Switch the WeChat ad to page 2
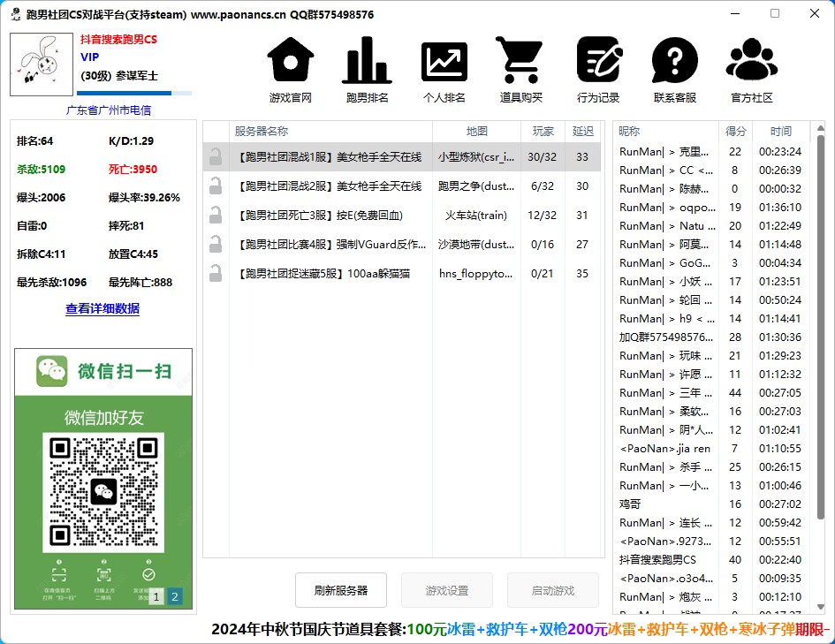Viewport: 835px width, 644px height. tap(175, 596)
